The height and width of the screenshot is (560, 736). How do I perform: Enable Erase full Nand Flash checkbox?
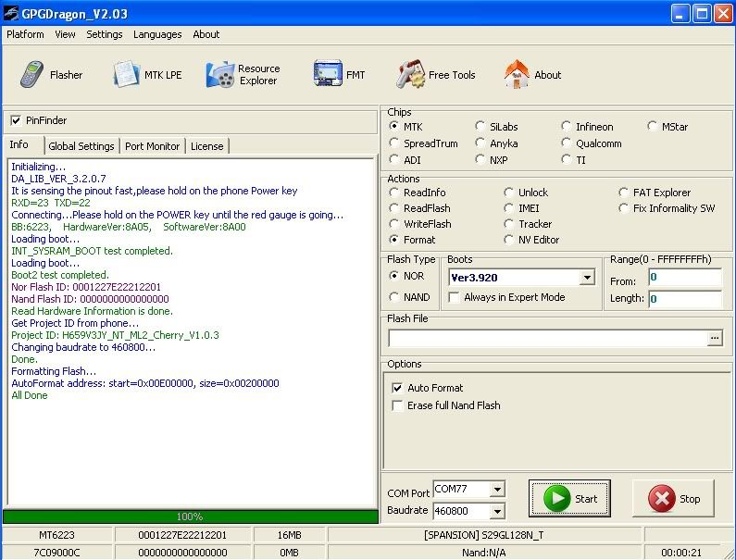[x=397, y=405]
